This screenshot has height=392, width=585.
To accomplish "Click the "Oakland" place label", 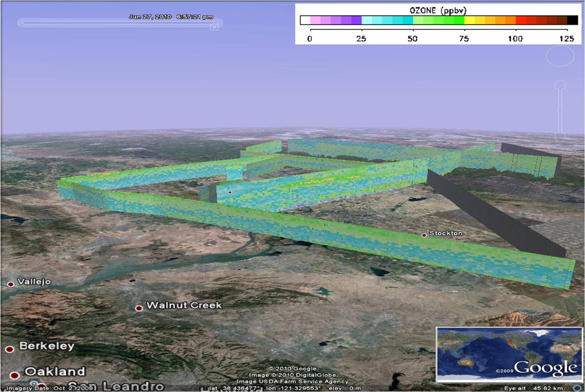I will [55, 372].
